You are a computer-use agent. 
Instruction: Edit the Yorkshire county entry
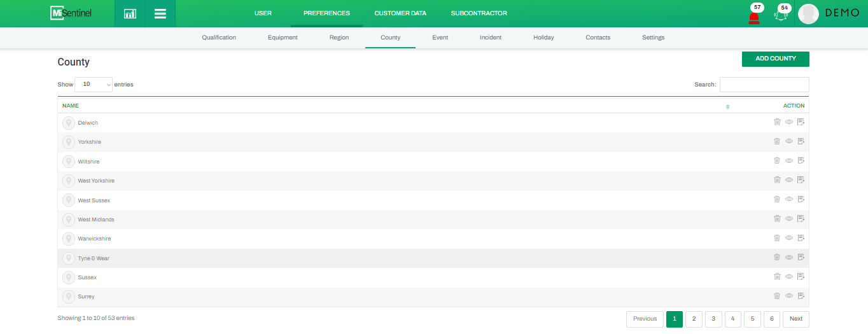801,141
